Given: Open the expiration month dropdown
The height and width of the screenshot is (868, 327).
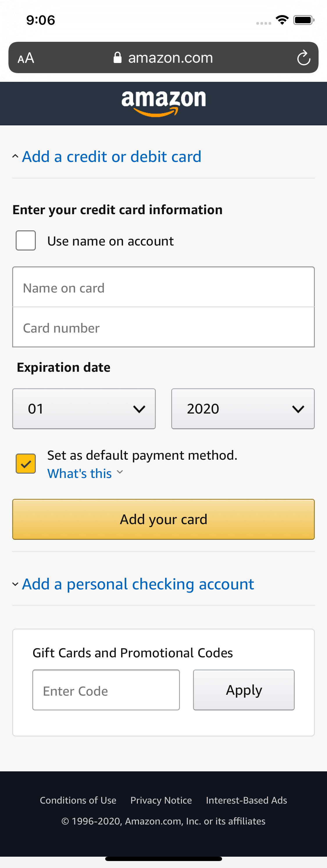Looking at the screenshot, I should tap(83, 408).
